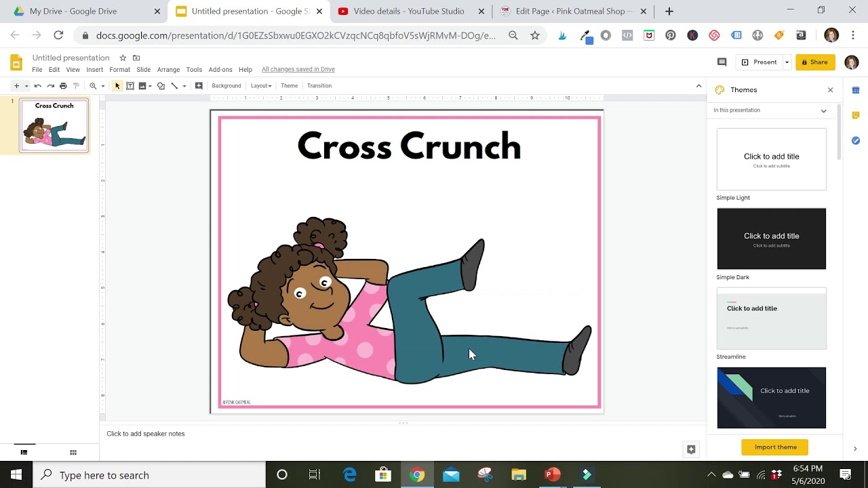This screenshot has height=488, width=868.
Task: Open the comment history icon
Action: (x=722, y=62)
